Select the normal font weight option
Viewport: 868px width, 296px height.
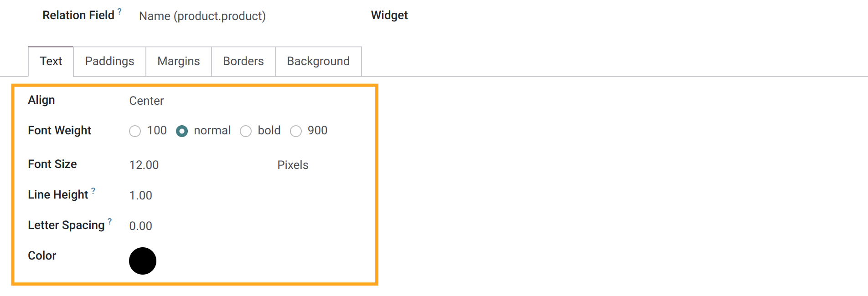pyautogui.click(x=182, y=131)
